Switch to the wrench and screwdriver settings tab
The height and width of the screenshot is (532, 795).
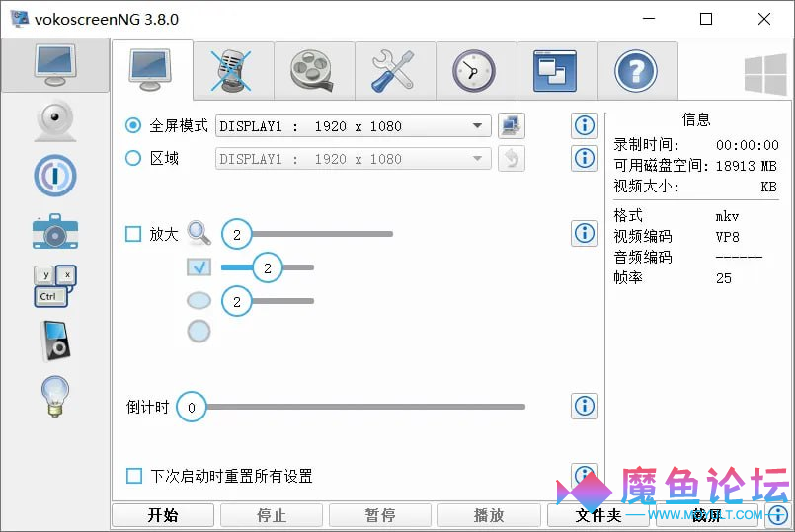395,70
